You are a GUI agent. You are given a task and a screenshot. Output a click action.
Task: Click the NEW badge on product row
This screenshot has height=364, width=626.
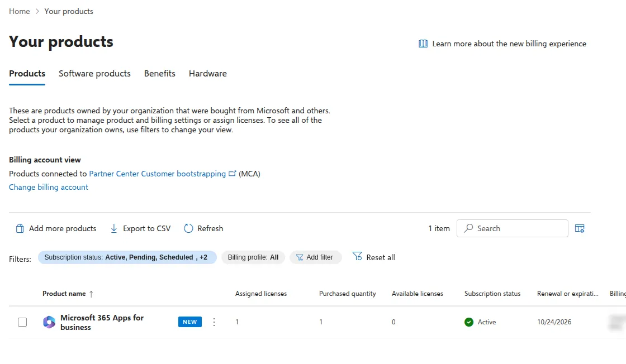[x=190, y=322]
